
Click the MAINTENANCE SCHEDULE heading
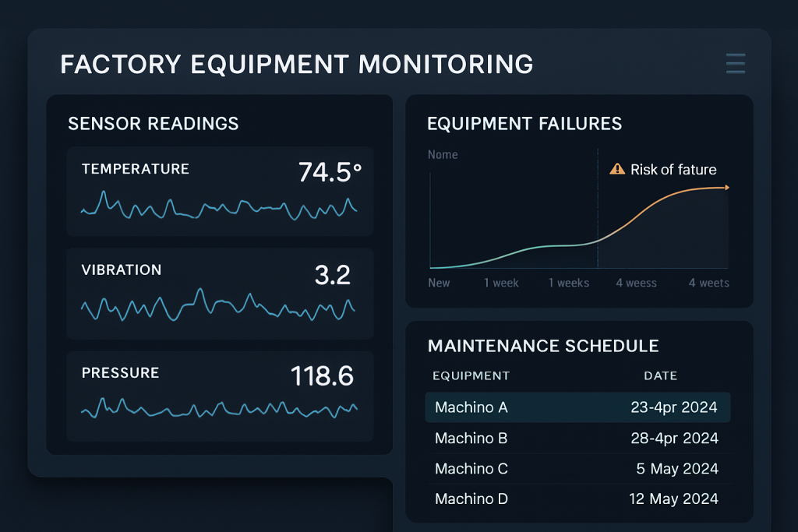543,346
